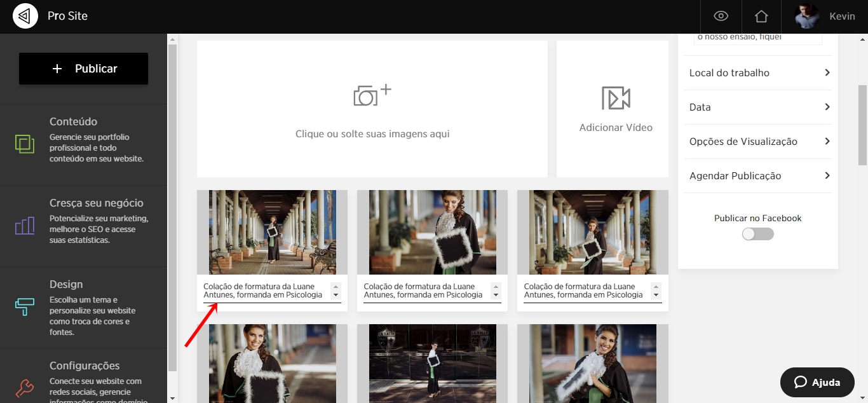Open Kevin's profile avatar
This screenshot has width=868, height=403.
point(807,17)
